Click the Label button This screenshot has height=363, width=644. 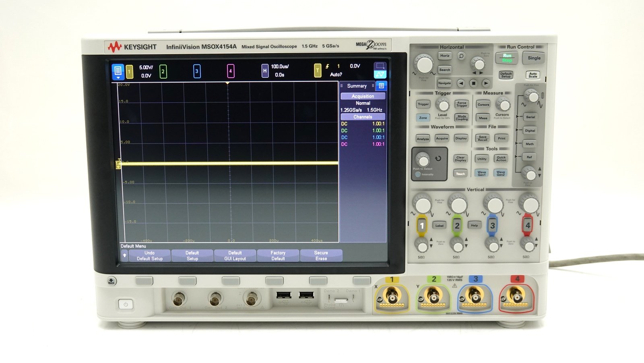pyautogui.click(x=440, y=226)
